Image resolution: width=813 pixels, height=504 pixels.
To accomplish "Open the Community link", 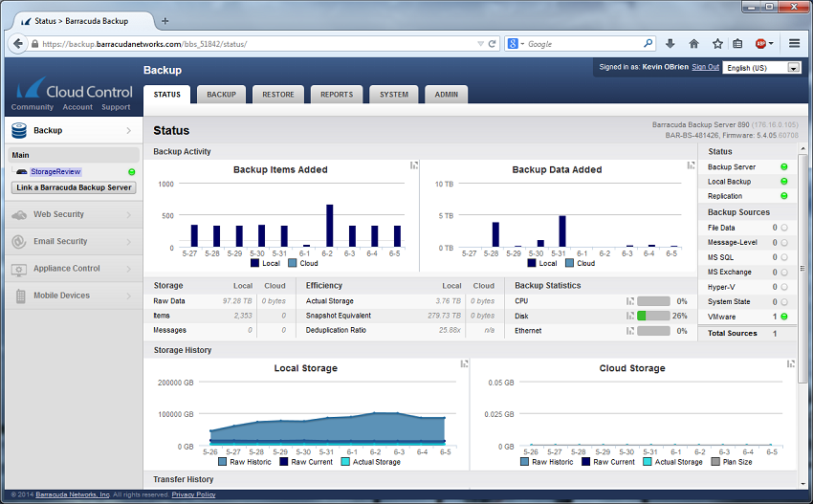I will click(33, 107).
